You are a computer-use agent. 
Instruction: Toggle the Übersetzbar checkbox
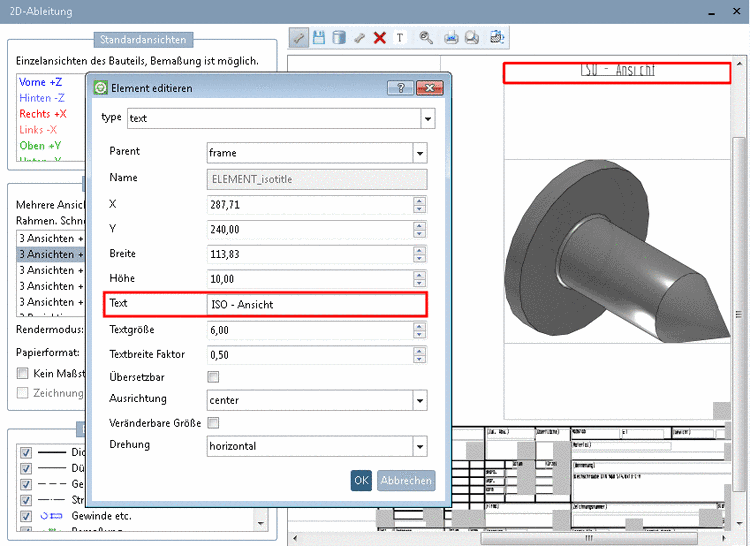(x=212, y=377)
